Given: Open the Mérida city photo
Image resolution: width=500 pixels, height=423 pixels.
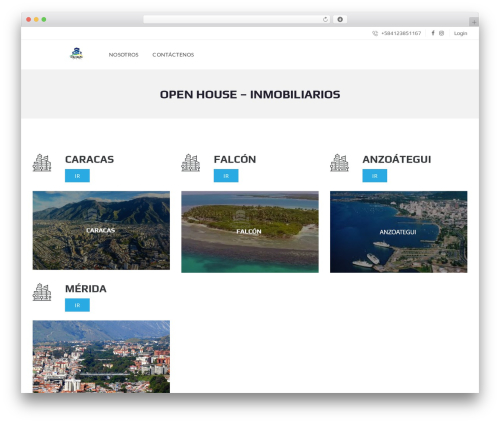Looking at the screenshot, I should [x=101, y=356].
